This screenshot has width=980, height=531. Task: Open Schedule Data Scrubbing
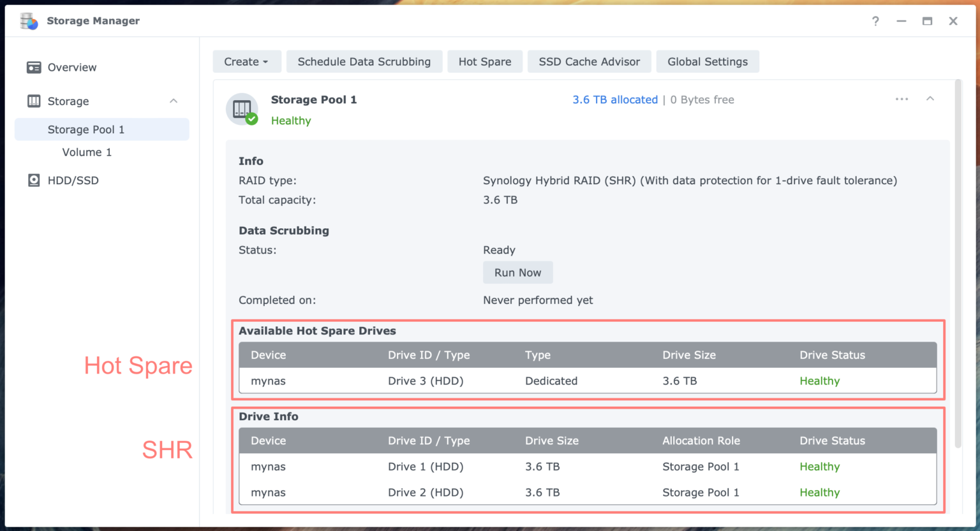coord(364,61)
